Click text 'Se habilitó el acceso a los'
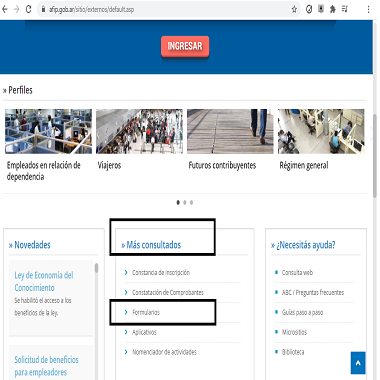The width and height of the screenshot is (380, 380). (43, 301)
